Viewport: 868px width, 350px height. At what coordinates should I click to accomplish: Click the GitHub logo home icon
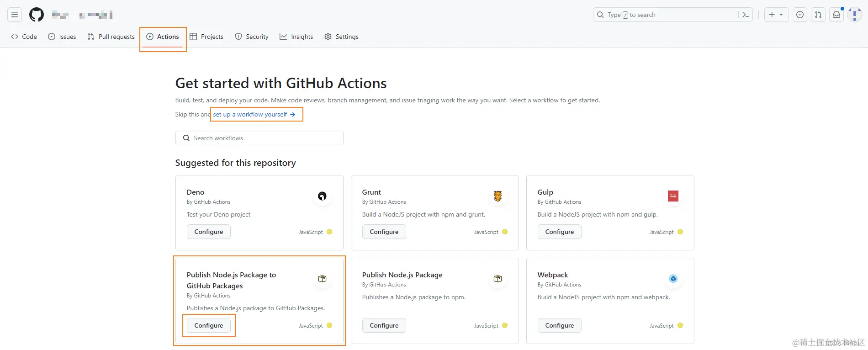click(37, 15)
